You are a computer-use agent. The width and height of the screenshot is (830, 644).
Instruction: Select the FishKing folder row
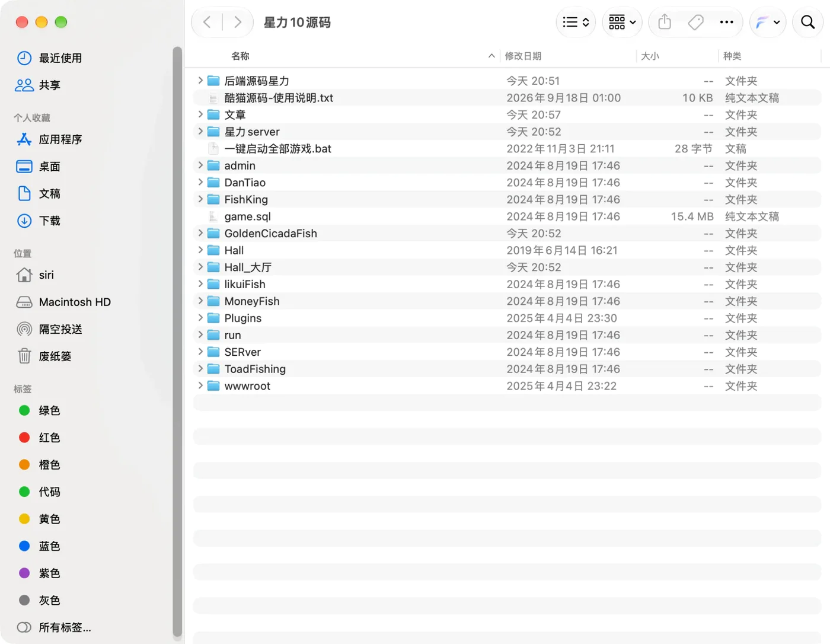[x=507, y=200]
